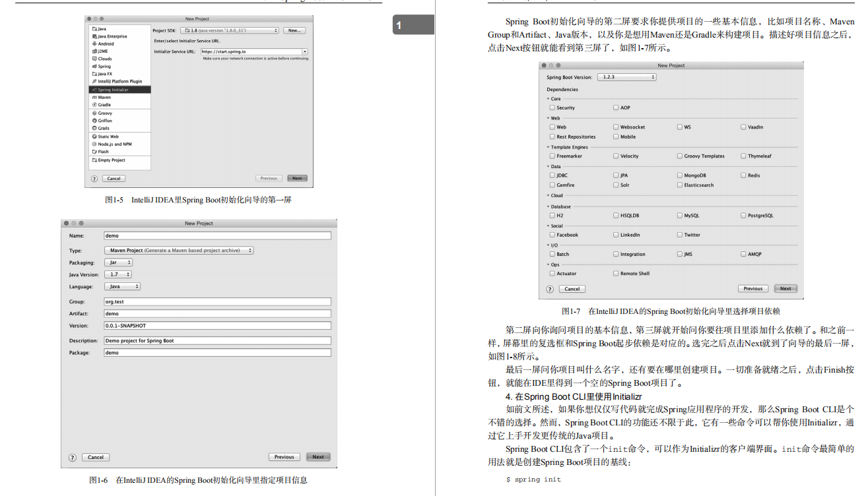This screenshot has width=868, height=496.
Task: Open the Language Java dropdown
Action: [x=122, y=286]
